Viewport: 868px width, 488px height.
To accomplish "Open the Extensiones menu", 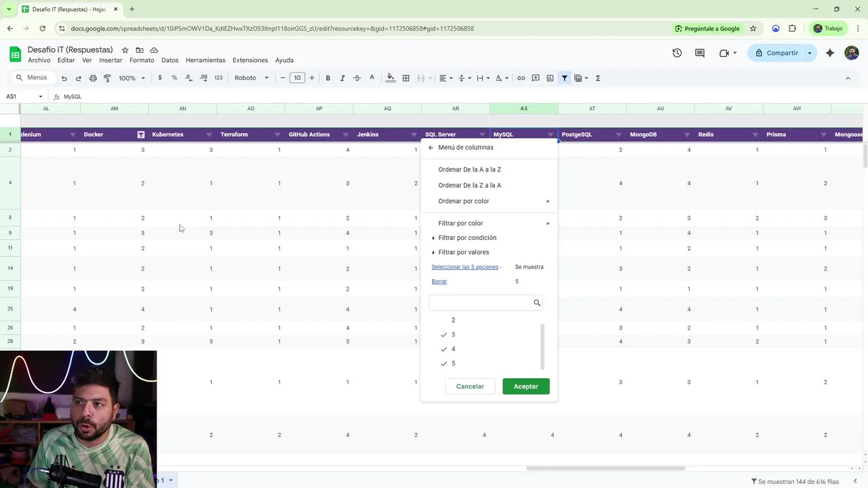I will coord(250,60).
